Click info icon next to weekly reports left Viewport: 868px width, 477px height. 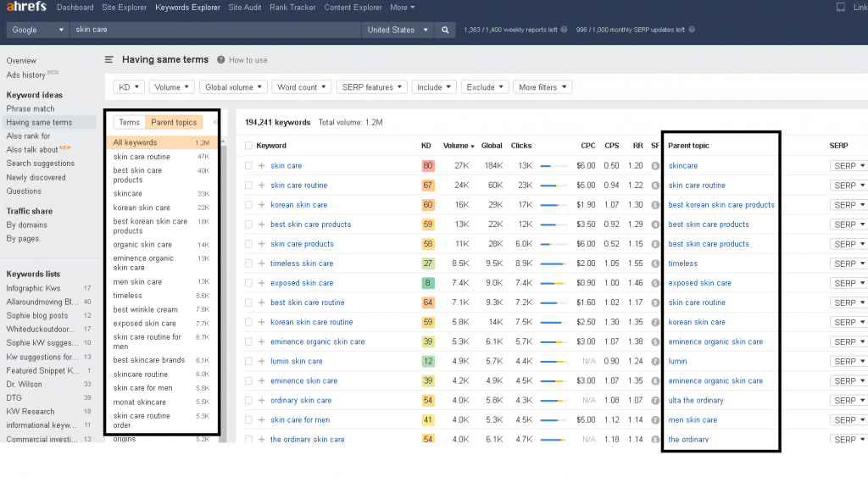coord(564,30)
